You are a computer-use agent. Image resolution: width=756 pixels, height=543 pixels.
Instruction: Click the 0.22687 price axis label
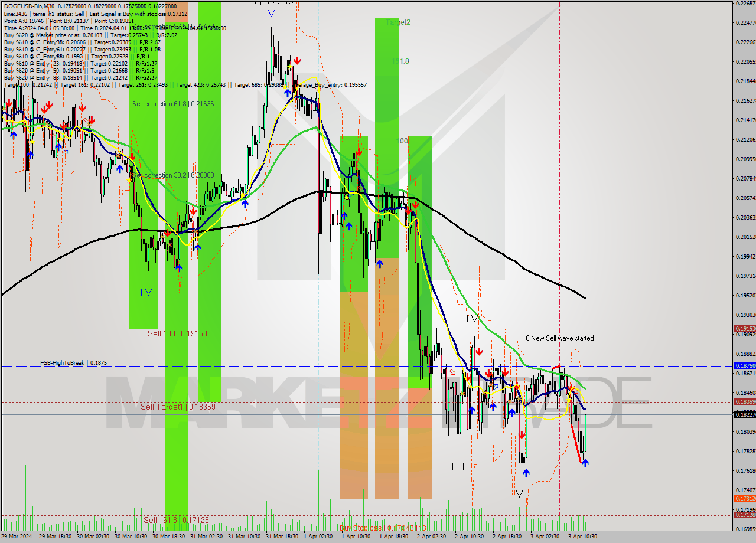745,4
